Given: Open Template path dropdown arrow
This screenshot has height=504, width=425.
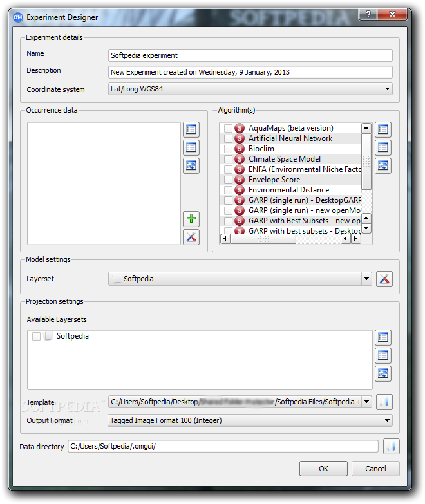Looking at the screenshot, I should click(366, 402).
